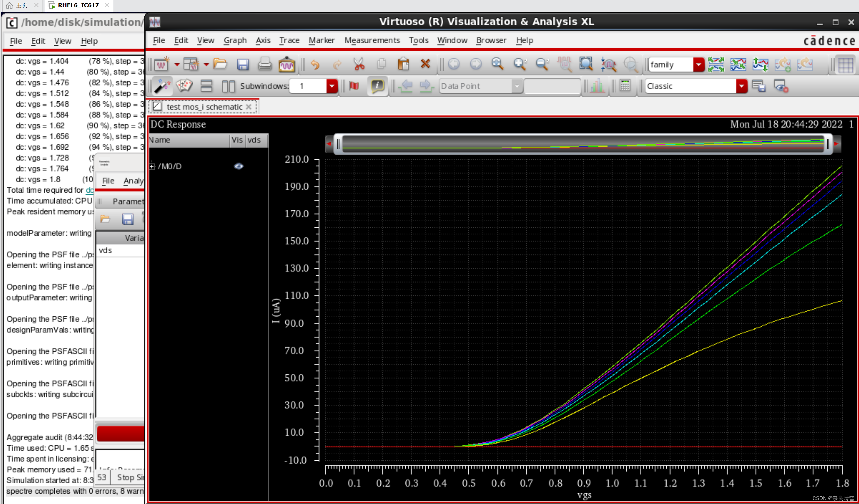This screenshot has height=504, width=859.
Task: Click the scissors Cut icon
Action: [359, 64]
